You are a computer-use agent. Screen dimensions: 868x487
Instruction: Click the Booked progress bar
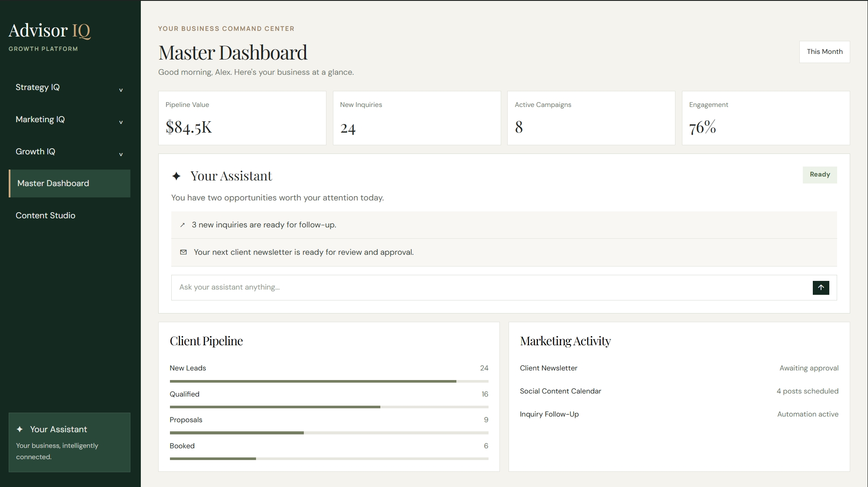[329, 459]
